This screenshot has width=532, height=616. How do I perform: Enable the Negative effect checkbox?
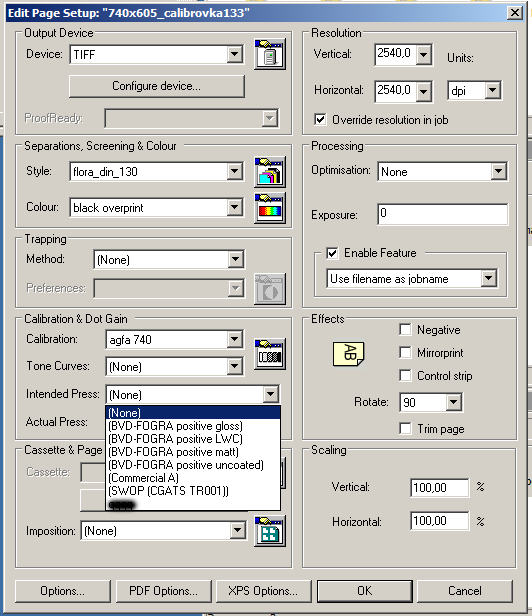click(405, 329)
